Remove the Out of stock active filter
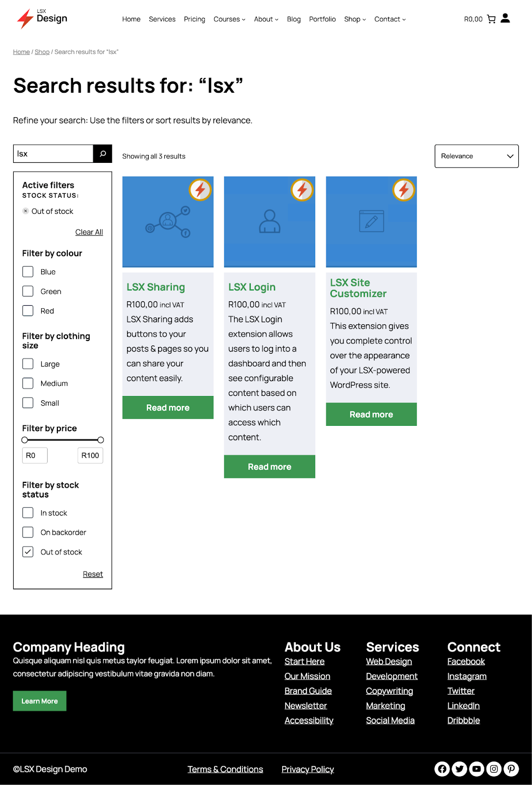Screen dimensions: 532x785 [26, 211]
